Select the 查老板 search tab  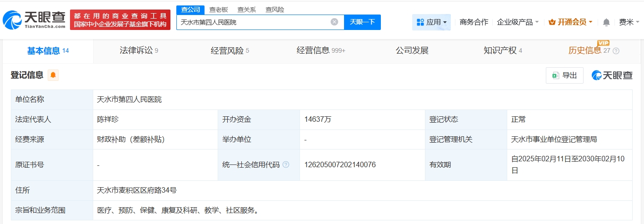click(218, 10)
